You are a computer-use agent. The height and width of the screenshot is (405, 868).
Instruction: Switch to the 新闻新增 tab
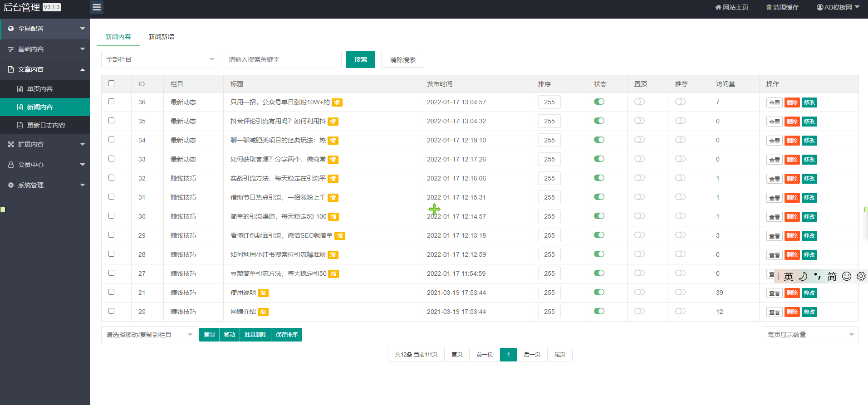tap(161, 37)
